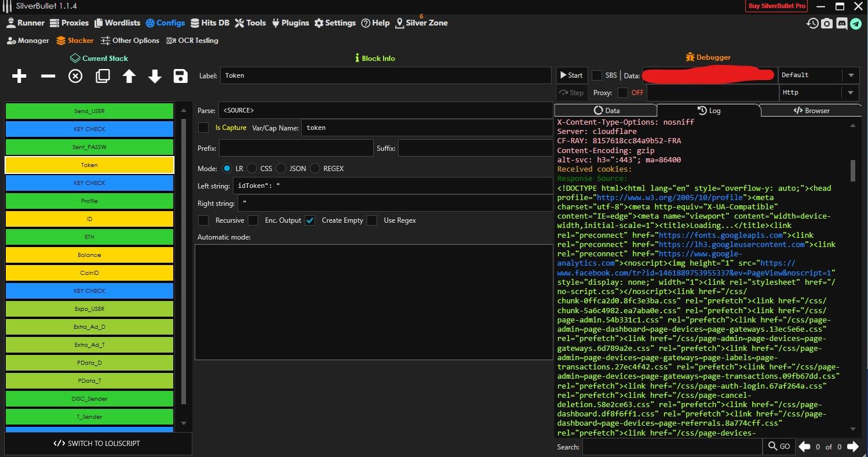868x457 pixels.
Task: Duplicate the selected block with the copy icon
Action: tap(103, 76)
